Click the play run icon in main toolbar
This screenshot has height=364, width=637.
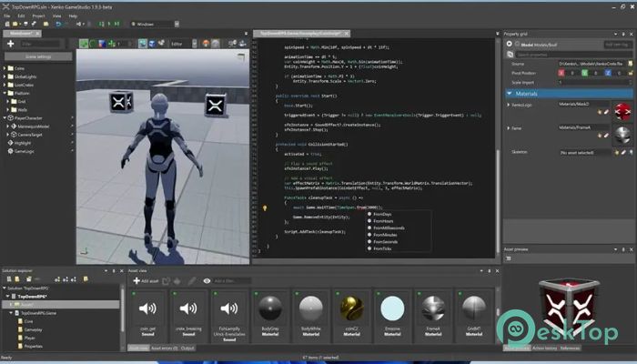[109, 25]
